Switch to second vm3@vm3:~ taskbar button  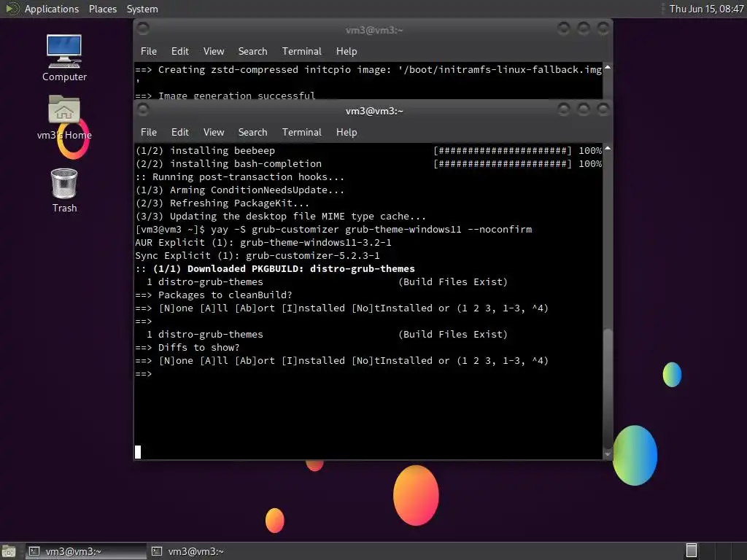point(208,551)
